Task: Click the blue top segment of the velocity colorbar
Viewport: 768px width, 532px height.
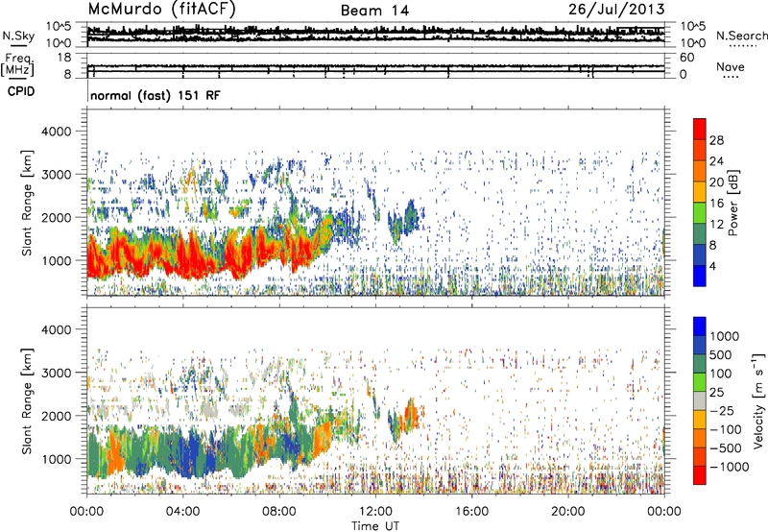Action: (700, 326)
